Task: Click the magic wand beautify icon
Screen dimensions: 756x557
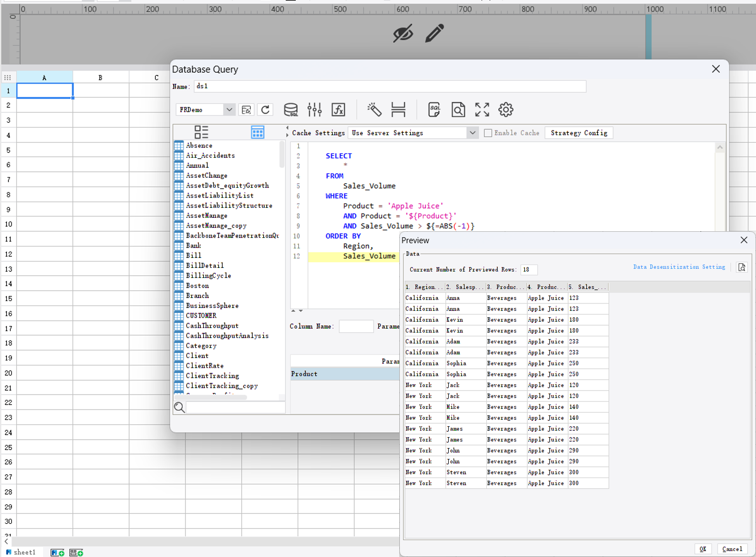Action: click(374, 109)
